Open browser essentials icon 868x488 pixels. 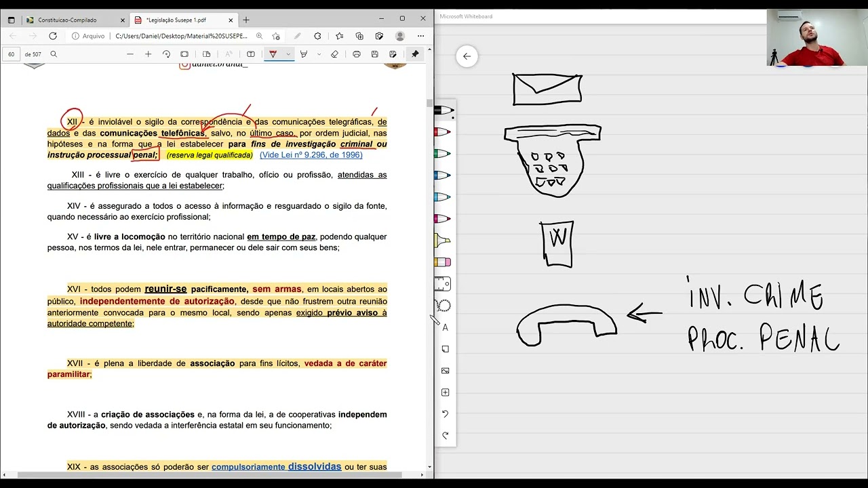[379, 36]
